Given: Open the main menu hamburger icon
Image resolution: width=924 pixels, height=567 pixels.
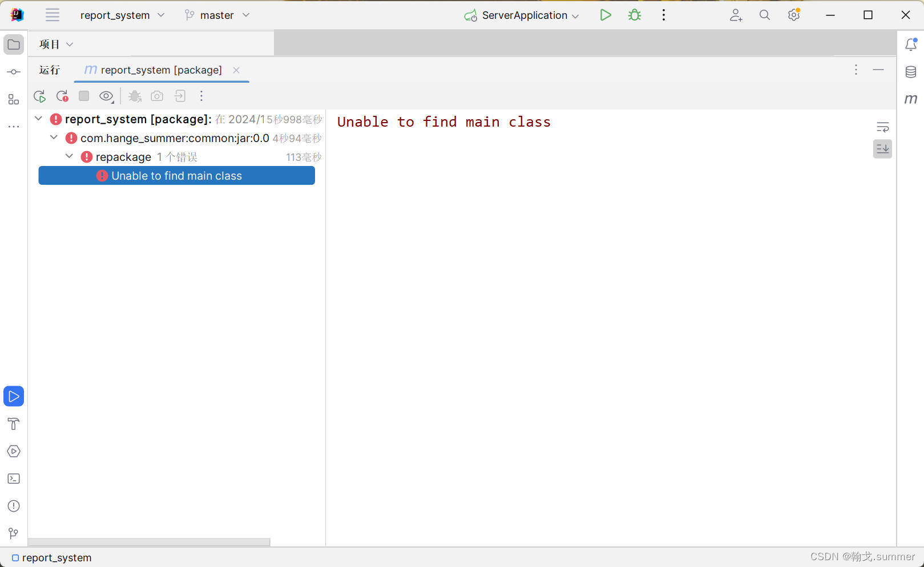Looking at the screenshot, I should click(52, 15).
